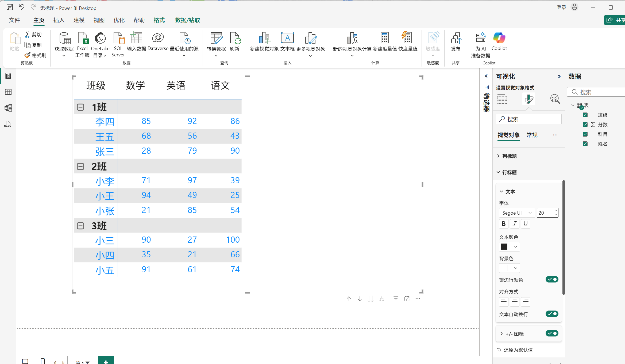The width and height of the screenshot is (625, 364).
Task: Toggle the banded row color (镶边行颜色) switch
Action: 552,279
